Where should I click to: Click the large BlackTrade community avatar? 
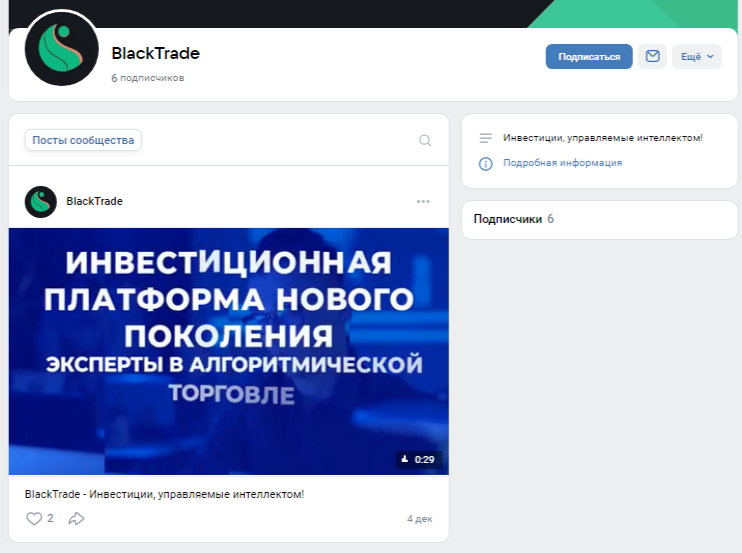(x=62, y=48)
